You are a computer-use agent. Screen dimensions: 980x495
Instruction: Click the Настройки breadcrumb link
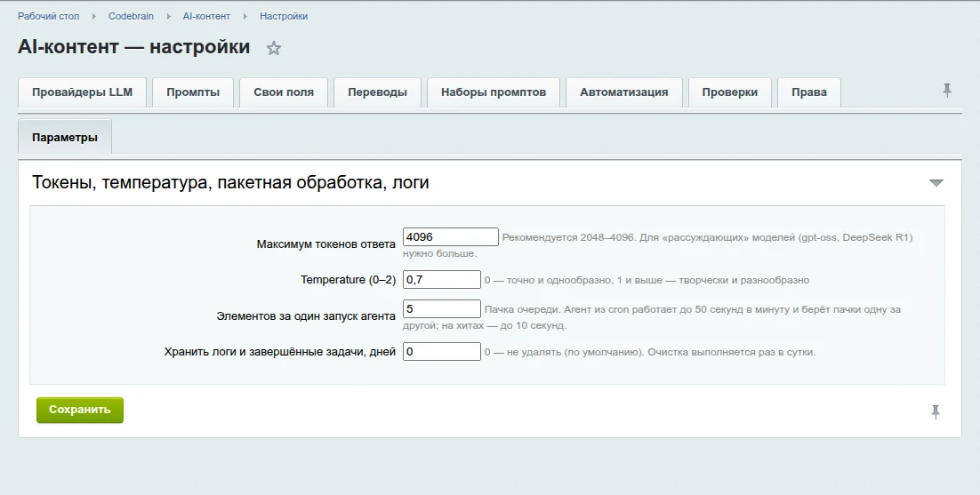coord(284,16)
